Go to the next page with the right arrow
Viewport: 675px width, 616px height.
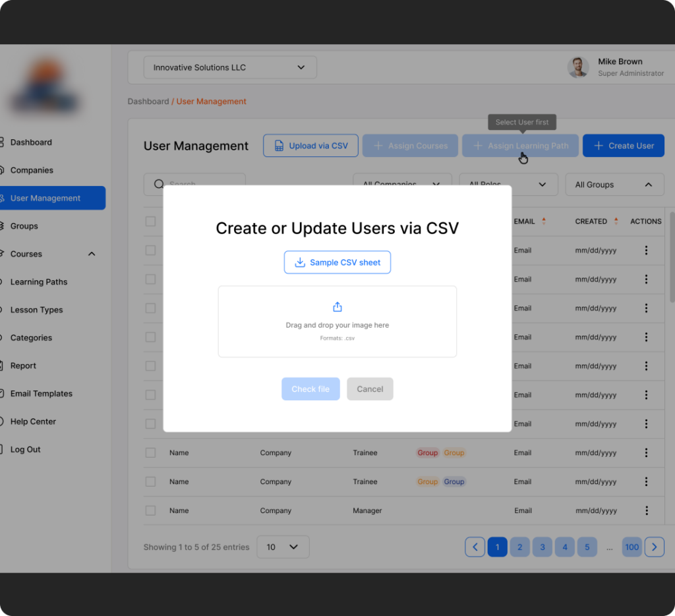coord(655,547)
